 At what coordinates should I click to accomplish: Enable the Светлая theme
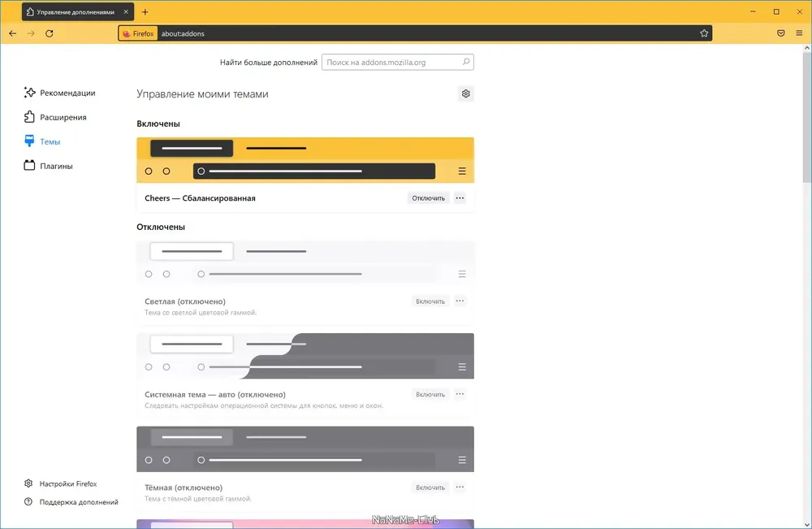(430, 301)
